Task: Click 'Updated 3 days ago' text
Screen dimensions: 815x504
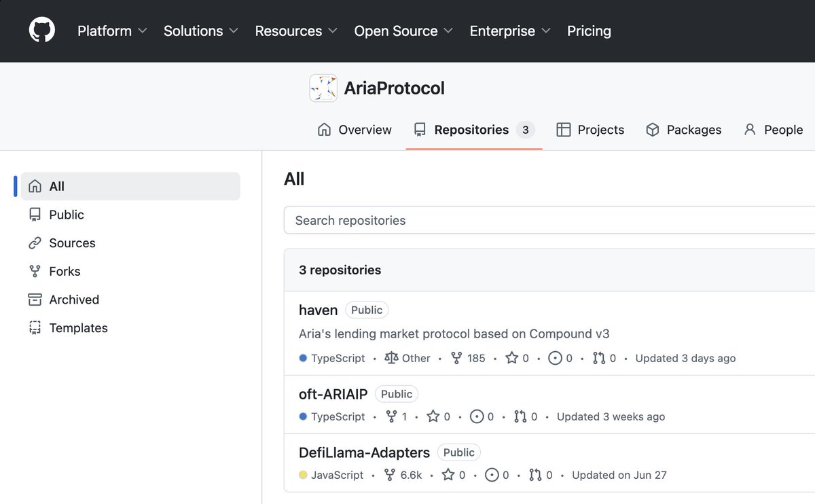Action: [685, 358]
